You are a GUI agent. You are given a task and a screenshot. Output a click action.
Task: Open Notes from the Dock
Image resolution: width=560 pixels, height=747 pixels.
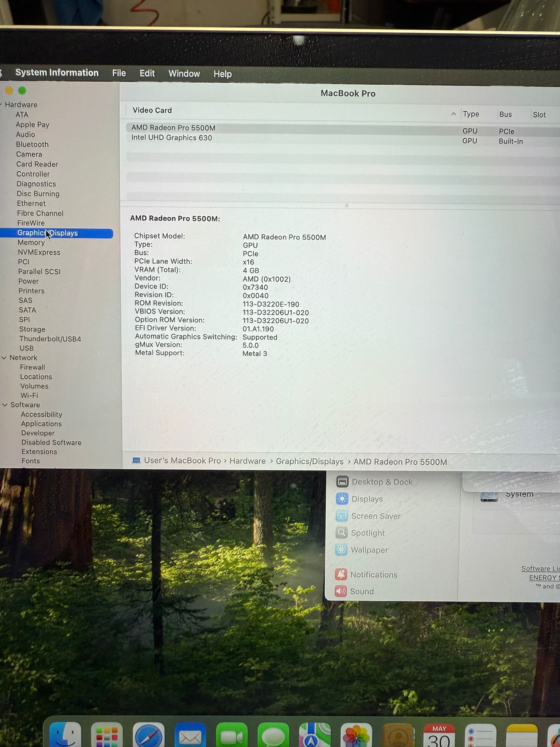coord(522,735)
